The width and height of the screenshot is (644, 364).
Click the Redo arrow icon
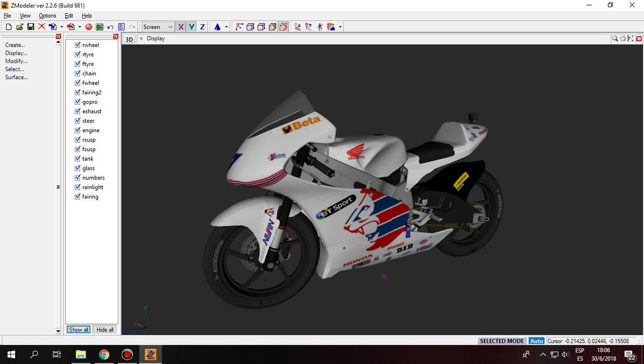click(132, 27)
